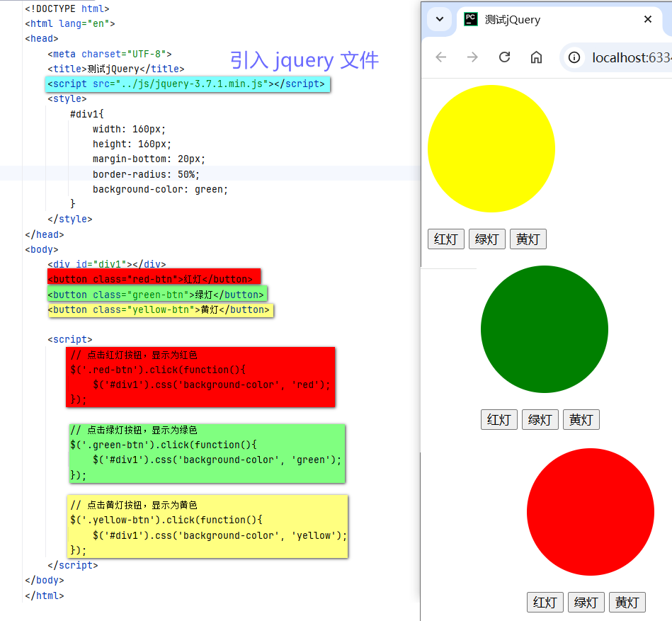Image resolution: width=672 pixels, height=621 pixels.
Task: Click the 点击红灯按钮 comment line
Action: (134, 355)
